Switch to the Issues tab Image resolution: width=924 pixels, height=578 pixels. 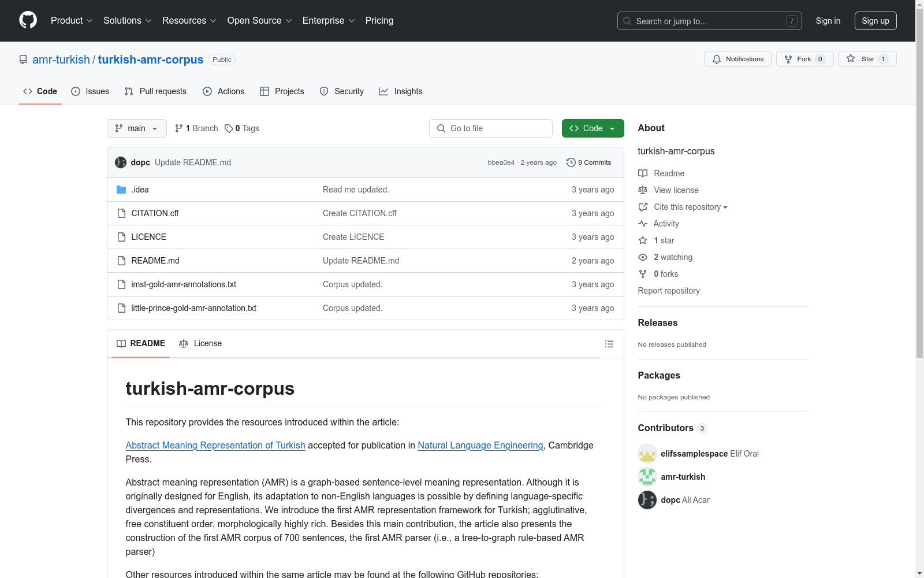pos(90,91)
